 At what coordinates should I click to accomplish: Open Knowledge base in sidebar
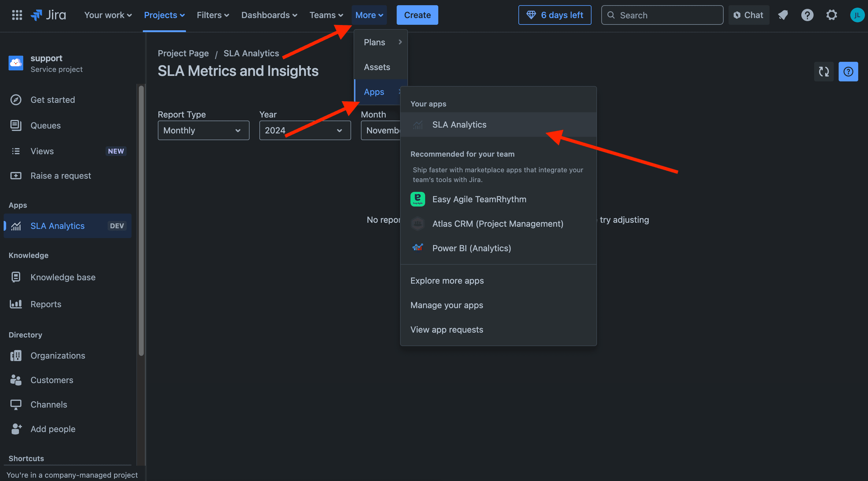tap(67, 277)
